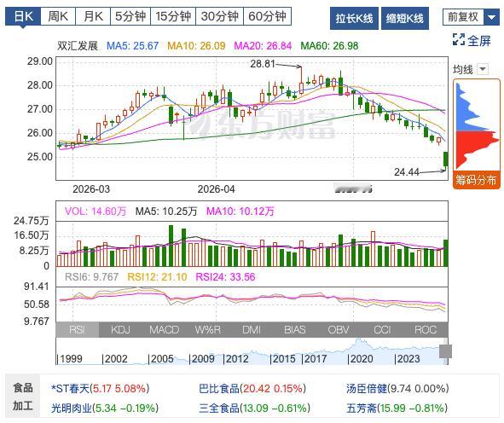Screen dimensions: 504x423
Task: Select the ROC indicator tab
Action: point(426,329)
